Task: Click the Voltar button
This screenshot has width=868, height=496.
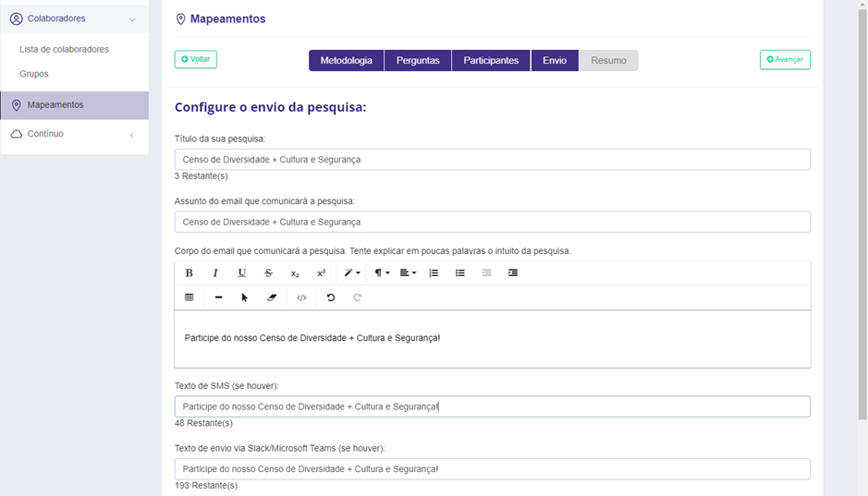Action: coord(196,59)
